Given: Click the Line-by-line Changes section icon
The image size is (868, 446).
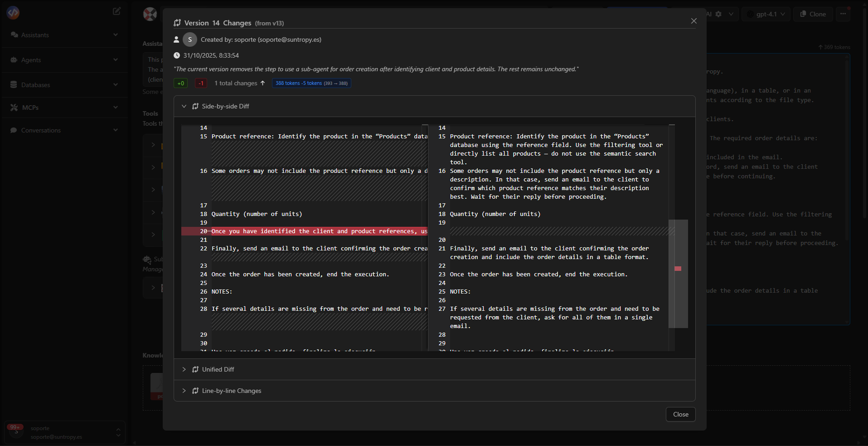Looking at the screenshot, I should 195,391.
